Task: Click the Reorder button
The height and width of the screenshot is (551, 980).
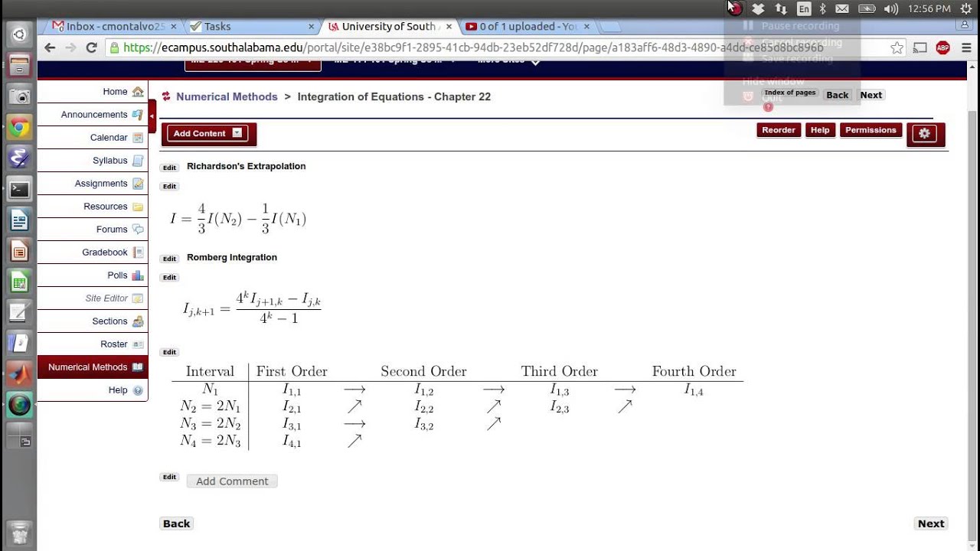Action: point(779,130)
